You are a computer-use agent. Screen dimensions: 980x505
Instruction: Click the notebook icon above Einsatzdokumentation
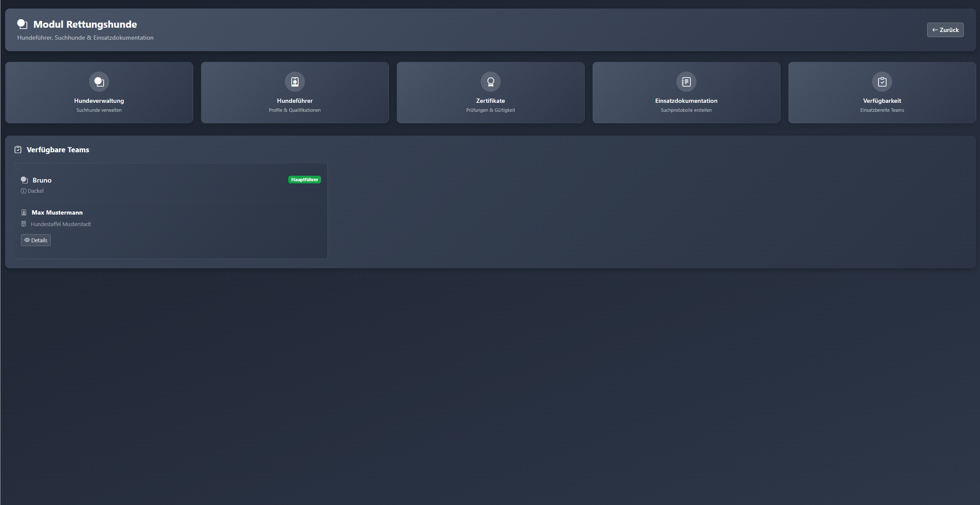[686, 81]
